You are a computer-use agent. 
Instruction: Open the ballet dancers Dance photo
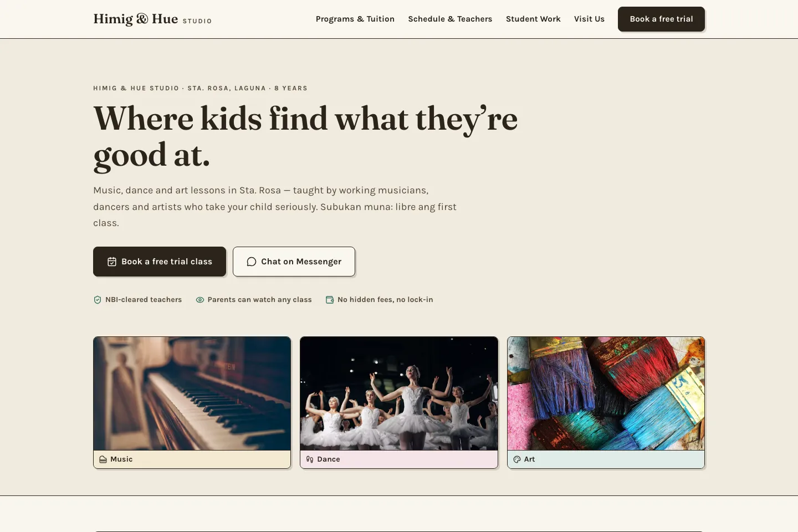[x=399, y=393]
